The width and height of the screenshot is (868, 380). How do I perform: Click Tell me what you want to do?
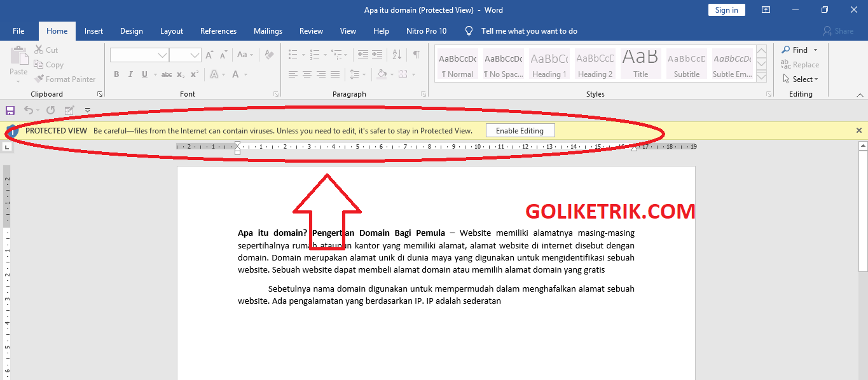pyautogui.click(x=529, y=31)
